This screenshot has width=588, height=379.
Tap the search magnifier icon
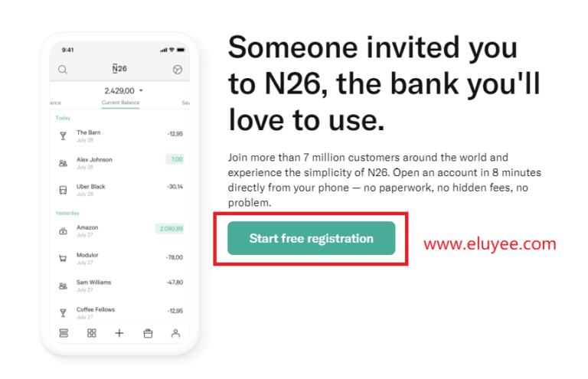pos(63,70)
